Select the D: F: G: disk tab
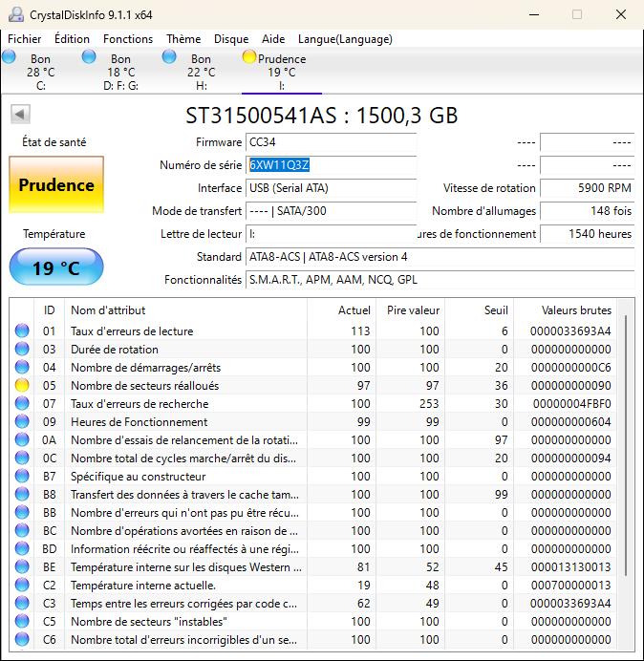Image resolution: width=644 pixels, height=661 pixels. [x=120, y=72]
